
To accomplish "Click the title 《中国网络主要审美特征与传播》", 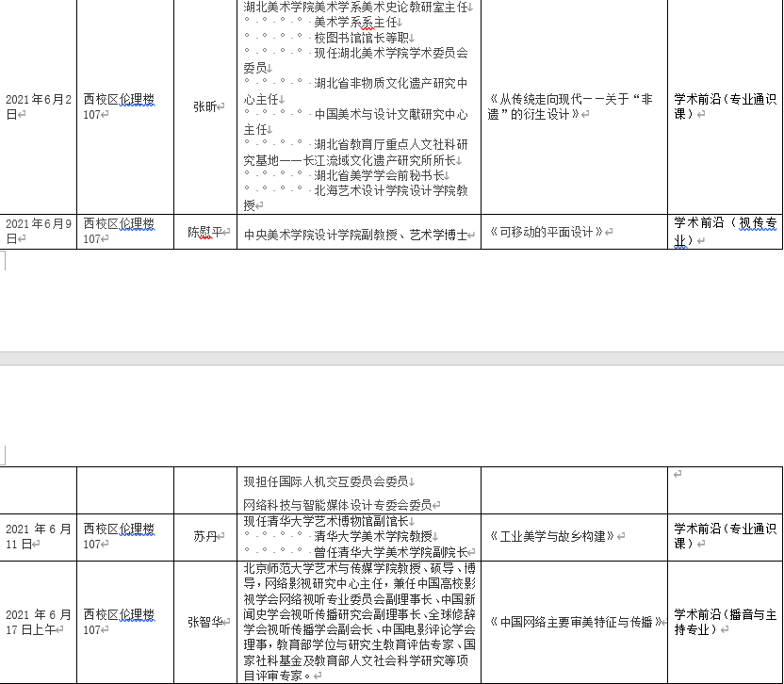I will pos(575,622).
